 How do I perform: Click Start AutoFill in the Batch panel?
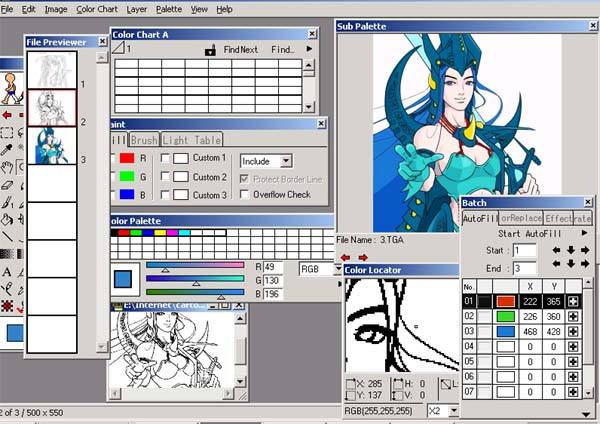coord(529,233)
